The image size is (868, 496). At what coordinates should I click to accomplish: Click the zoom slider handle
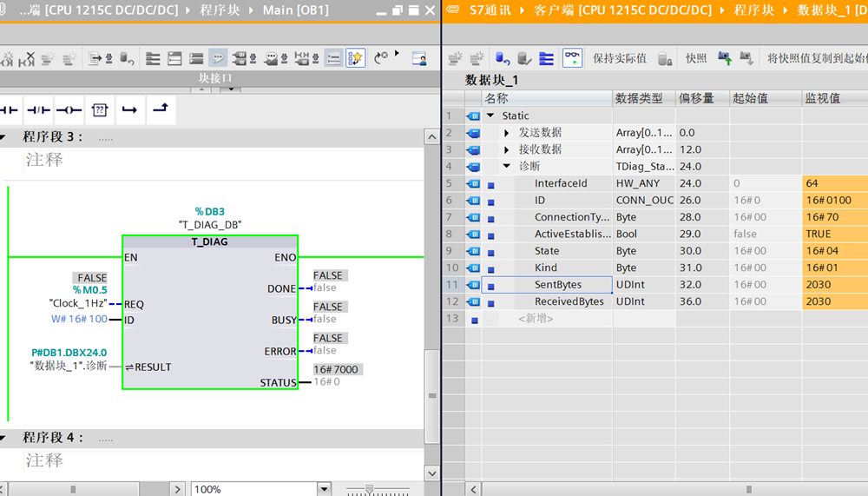(370, 489)
